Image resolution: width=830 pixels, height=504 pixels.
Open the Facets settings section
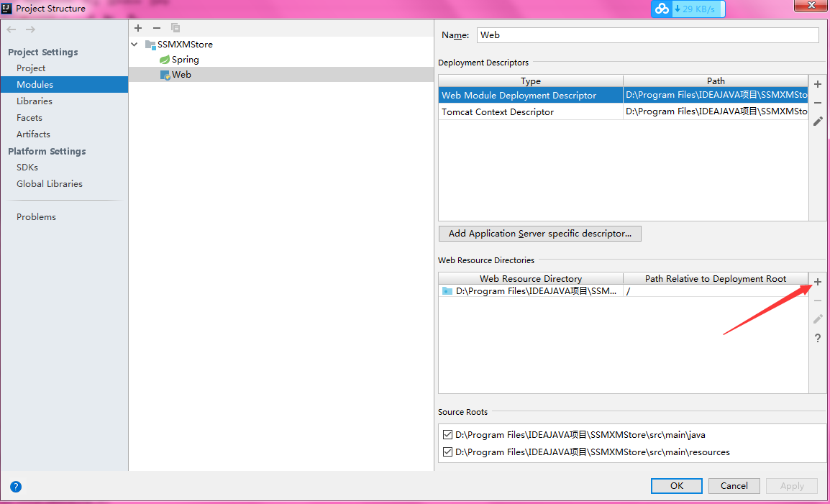29,117
